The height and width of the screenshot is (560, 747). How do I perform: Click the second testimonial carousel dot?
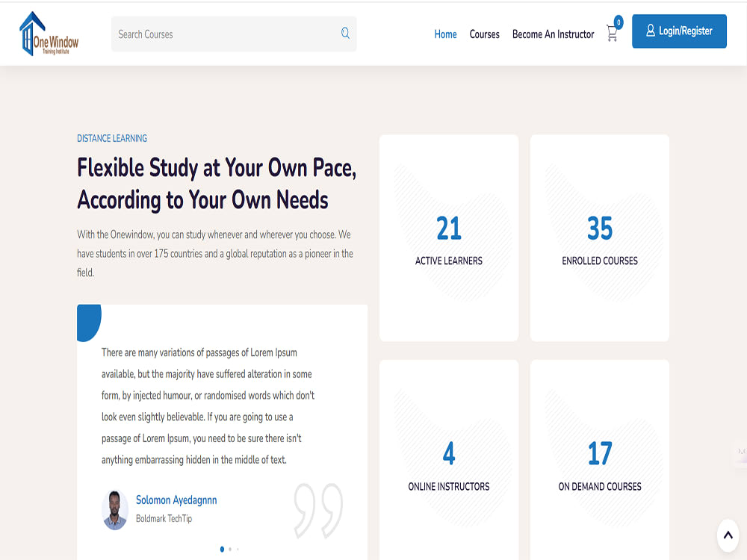(230, 549)
